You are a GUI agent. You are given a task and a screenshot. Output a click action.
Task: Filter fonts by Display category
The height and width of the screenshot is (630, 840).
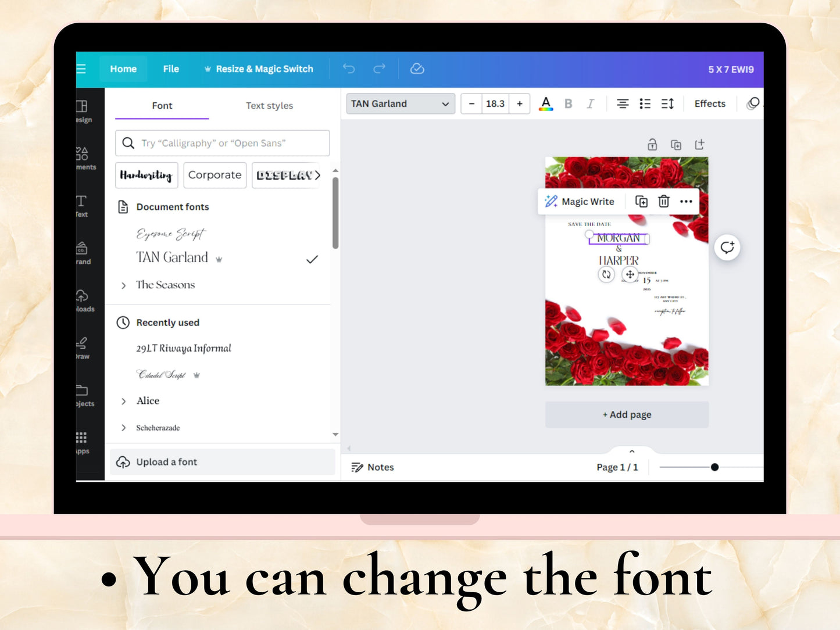[284, 175]
